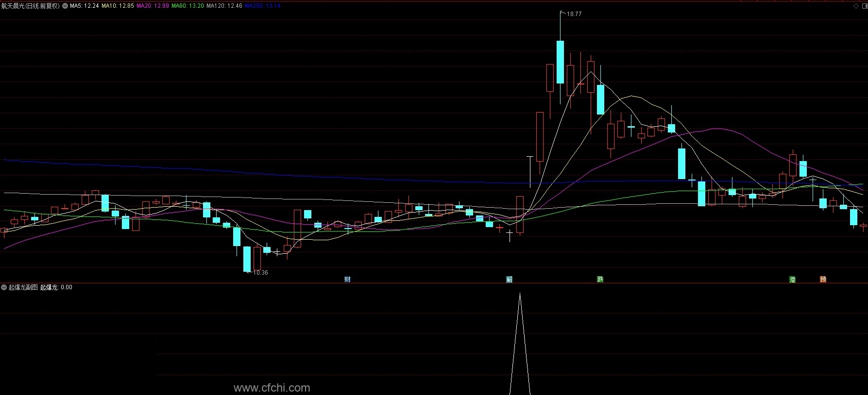Click the 起爆龙副图 sub-chart title
868x395 pixels.
(x=23, y=287)
